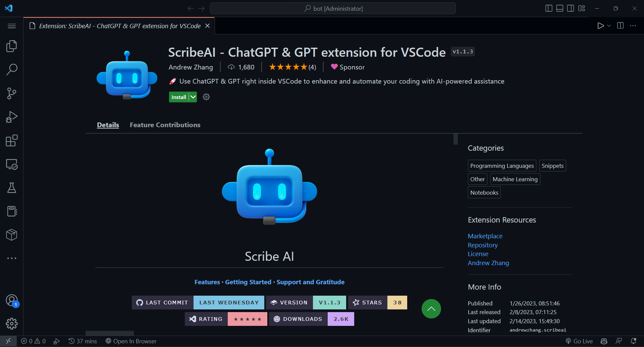The width and height of the screenshot is (644, 347).
Task: Click the Sponsor heart link
Action: click(x=347, y=67)
